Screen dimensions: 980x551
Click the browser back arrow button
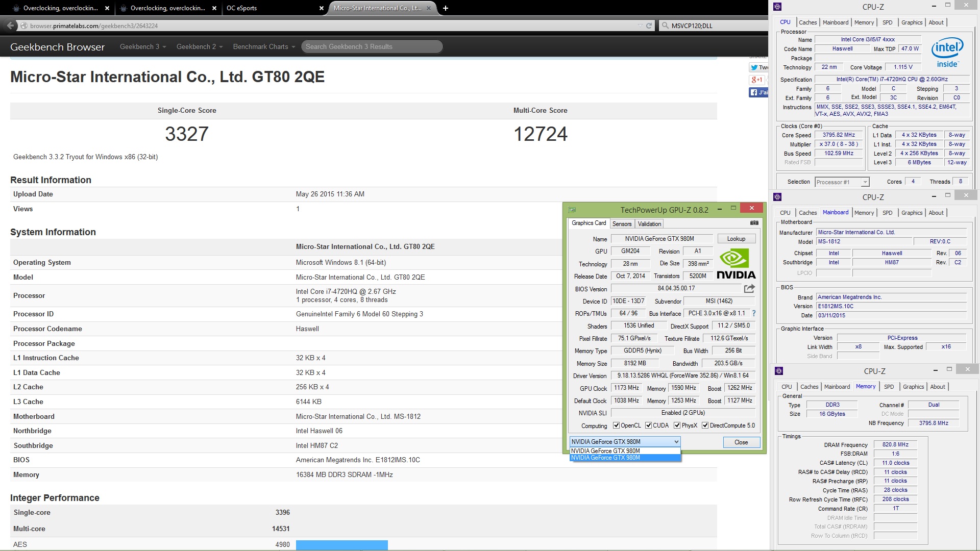point(10,26)
